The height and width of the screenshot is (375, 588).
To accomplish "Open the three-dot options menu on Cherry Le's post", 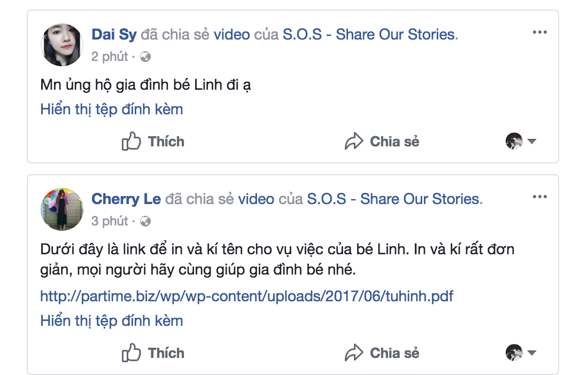I will 540,197.
